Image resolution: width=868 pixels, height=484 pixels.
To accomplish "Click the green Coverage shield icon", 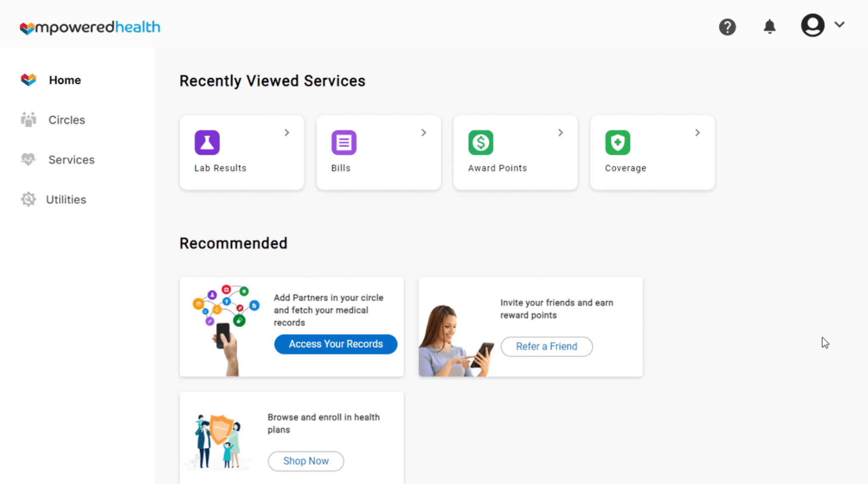I will click(x=618, y=143).
